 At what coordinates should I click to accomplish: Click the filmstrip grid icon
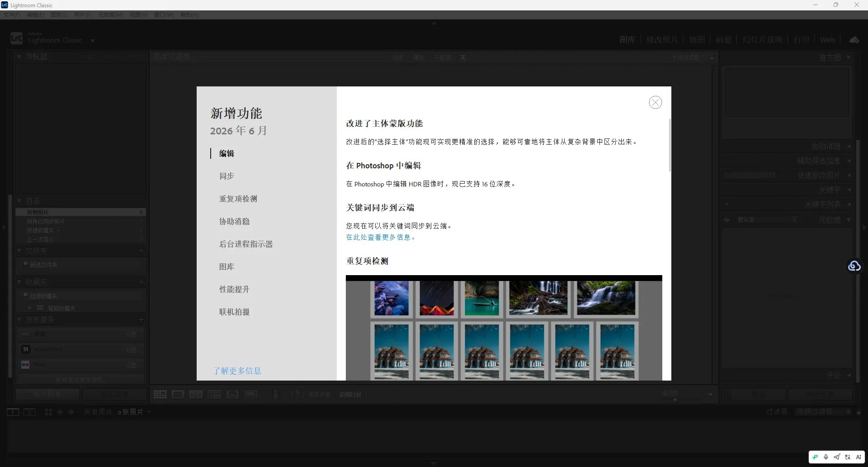click(x=48, y=412)
